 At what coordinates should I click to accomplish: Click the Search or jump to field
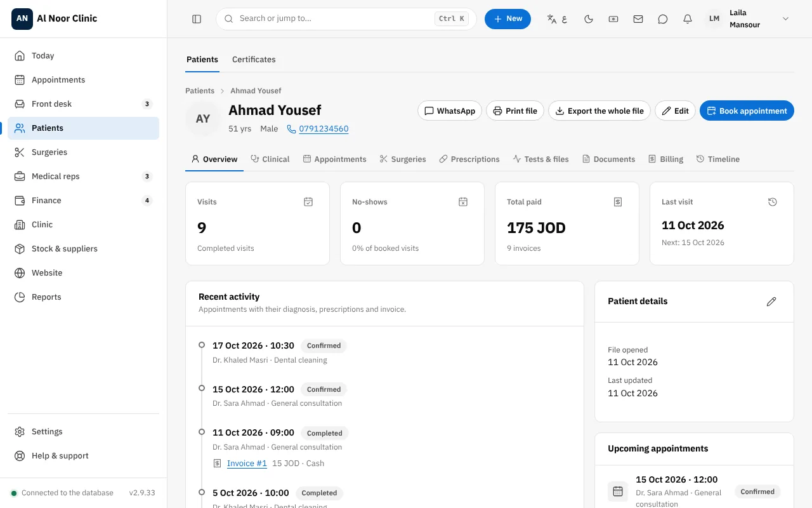346,19
